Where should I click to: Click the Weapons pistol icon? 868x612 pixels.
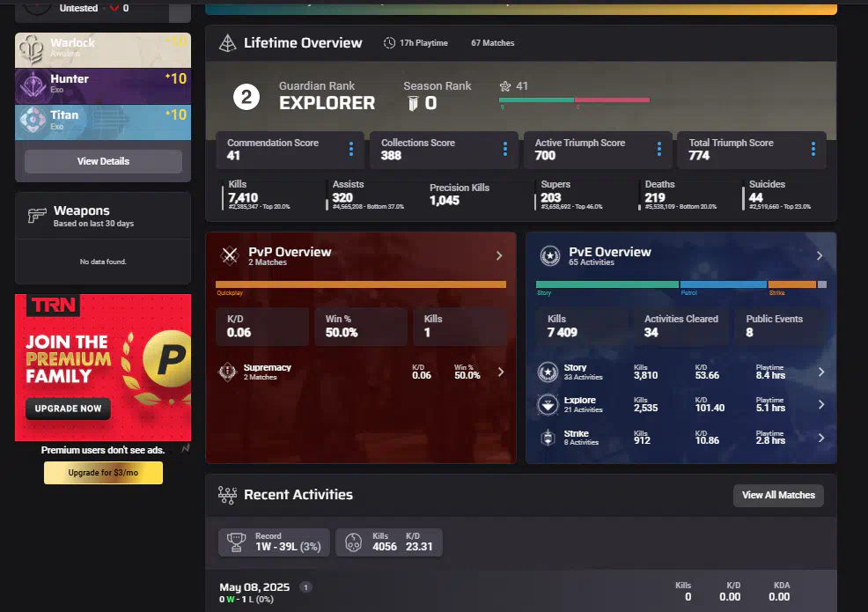click(x=36, y=216)
